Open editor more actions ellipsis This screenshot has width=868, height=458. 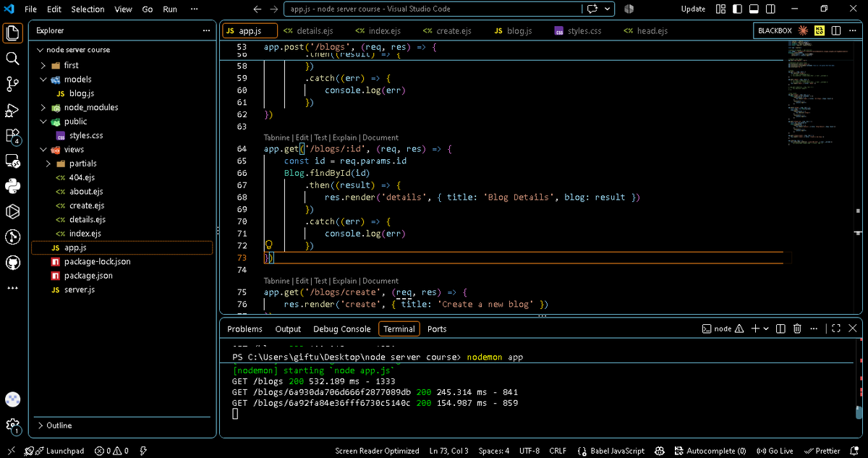pyautogui.click(x=853, y=30)
